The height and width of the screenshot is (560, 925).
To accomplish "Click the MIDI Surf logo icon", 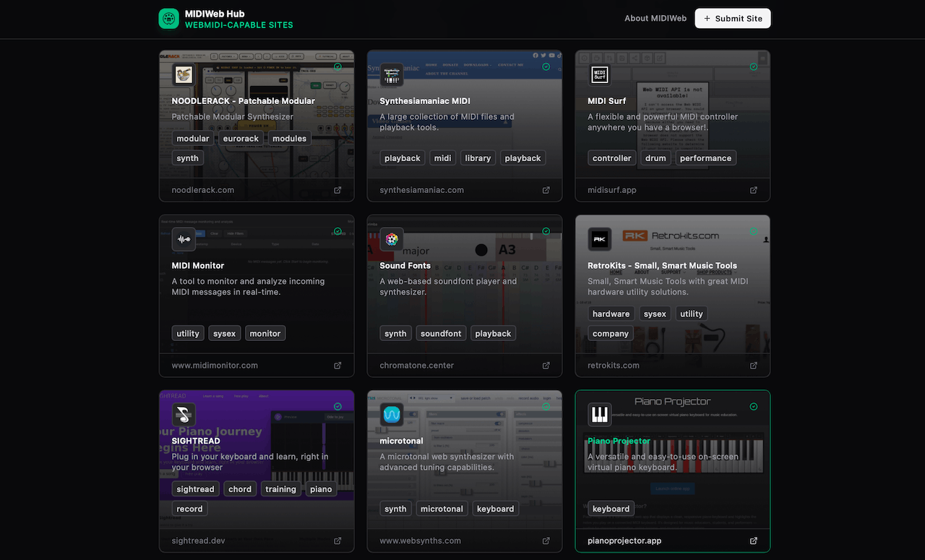I will pyautogui.click(x=600, y=74).
